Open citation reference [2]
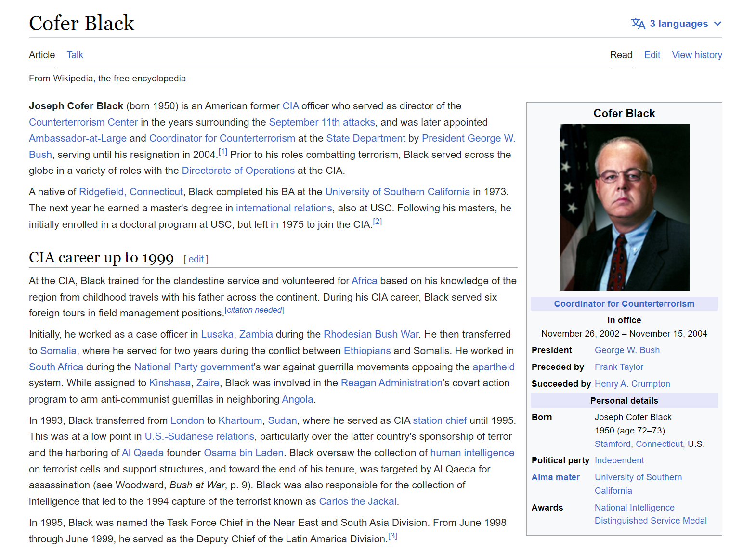The width and height of the screenshot is (756, 551). tap(378, 222)
